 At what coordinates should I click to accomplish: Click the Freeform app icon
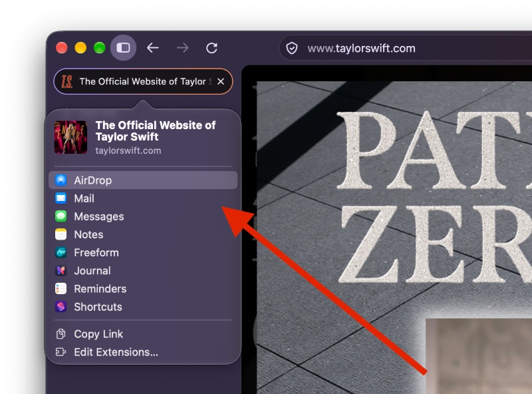click(61, 252)
